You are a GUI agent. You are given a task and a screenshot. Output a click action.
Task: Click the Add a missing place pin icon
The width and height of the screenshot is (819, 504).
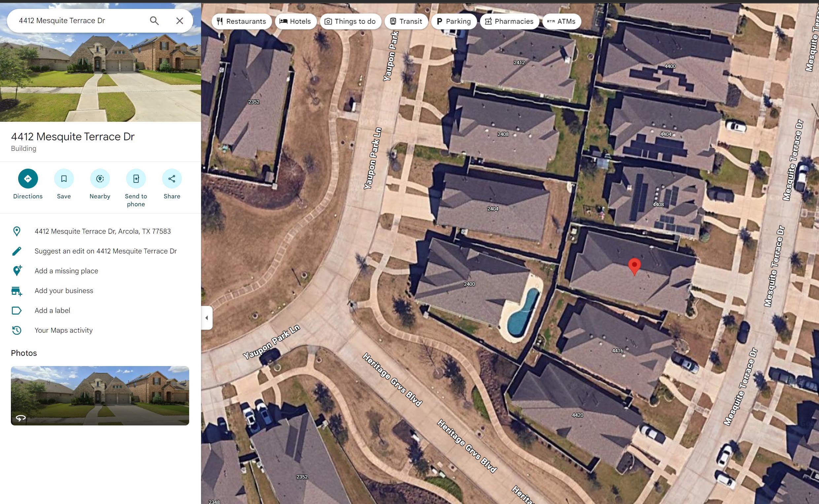(x=17, y=271)
